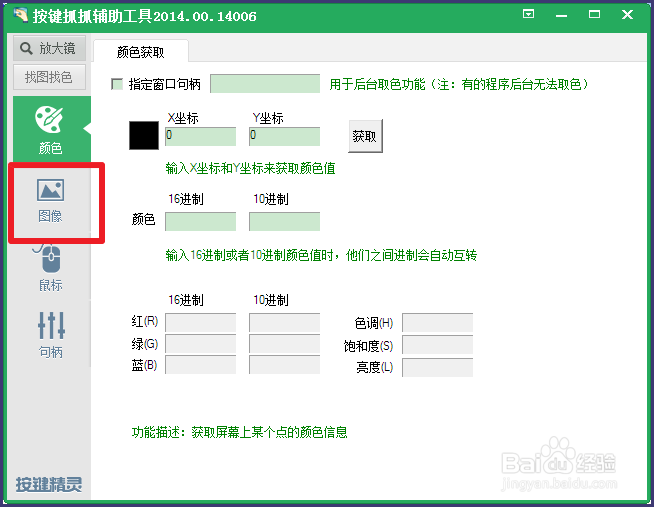654x507 pixels.
Task: Minimize the 按键抓抓 window
Action: [561, 15]
